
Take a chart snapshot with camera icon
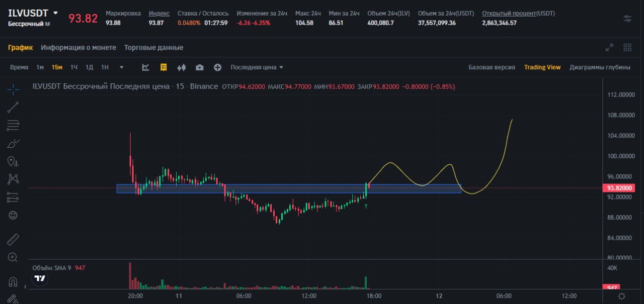coord(200,67)
